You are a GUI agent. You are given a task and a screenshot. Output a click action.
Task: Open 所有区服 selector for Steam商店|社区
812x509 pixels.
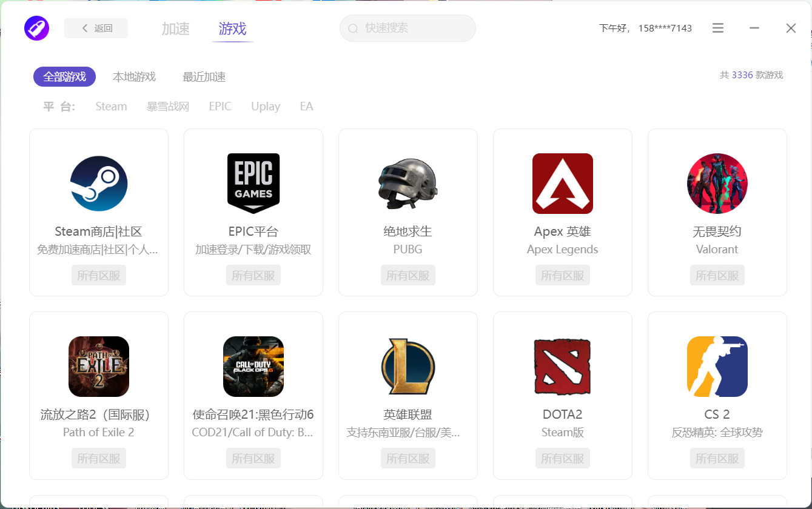coord(99,276)
